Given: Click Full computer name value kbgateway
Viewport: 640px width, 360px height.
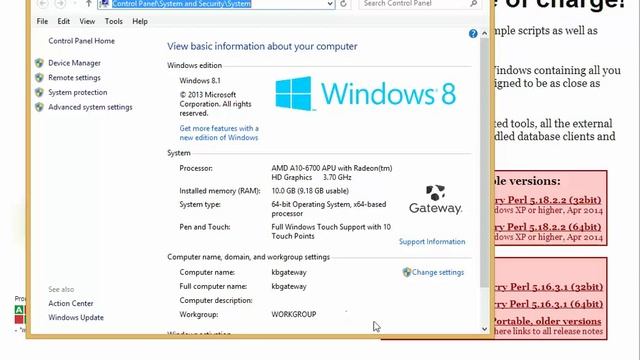Looking at the screenshot, I should click(x=289, y=287).
